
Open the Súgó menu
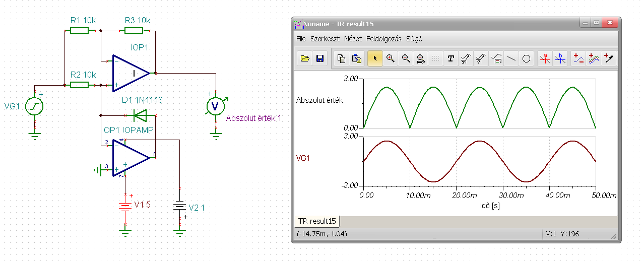pyautogui.click(x=414, y=39)
